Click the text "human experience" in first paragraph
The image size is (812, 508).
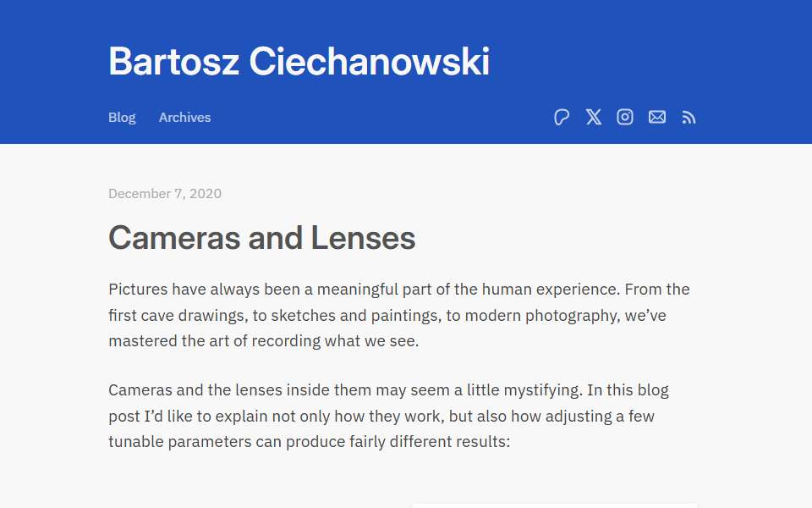pos(551,290)
